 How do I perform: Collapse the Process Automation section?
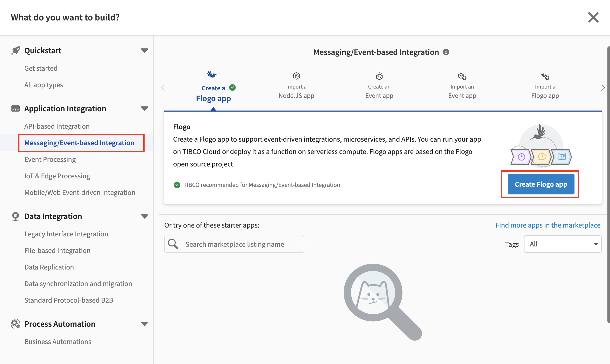(x=144, y=324)
